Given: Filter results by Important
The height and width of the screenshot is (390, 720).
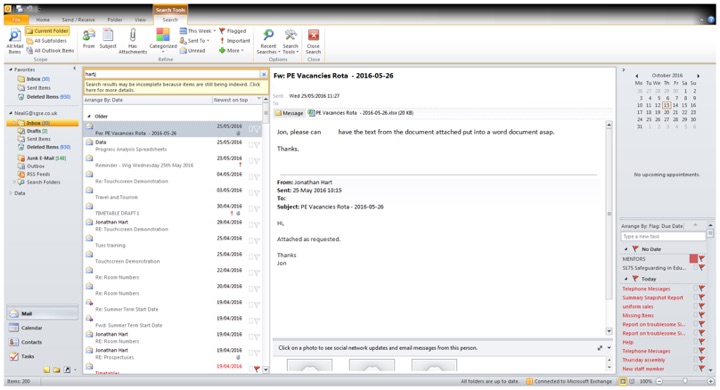Looking at the screenshot, I should (234, 41).
